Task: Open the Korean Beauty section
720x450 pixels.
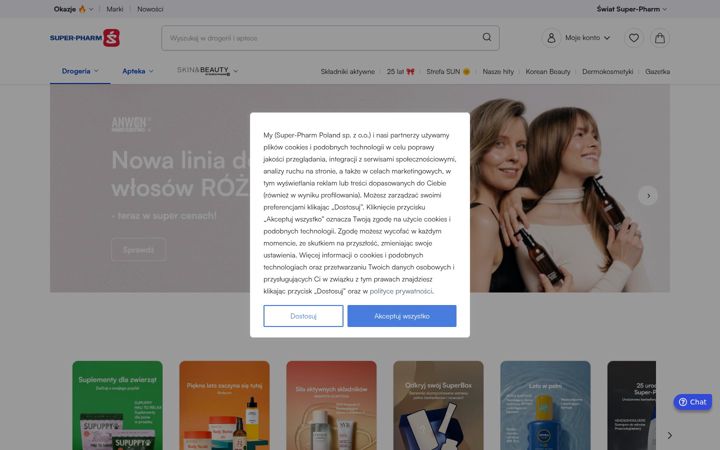Action: 548,72
